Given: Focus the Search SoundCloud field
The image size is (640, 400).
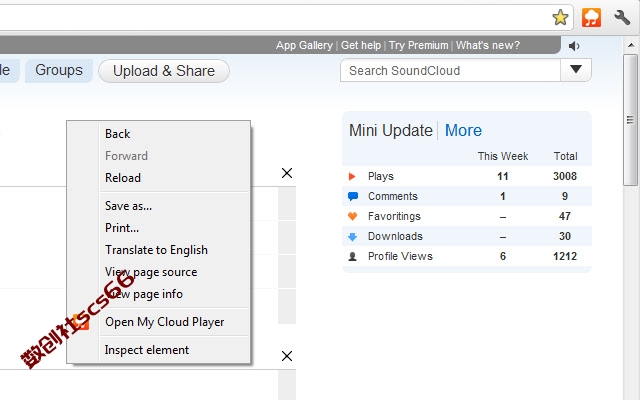Looking at the screenshot, I should [451, 70].
